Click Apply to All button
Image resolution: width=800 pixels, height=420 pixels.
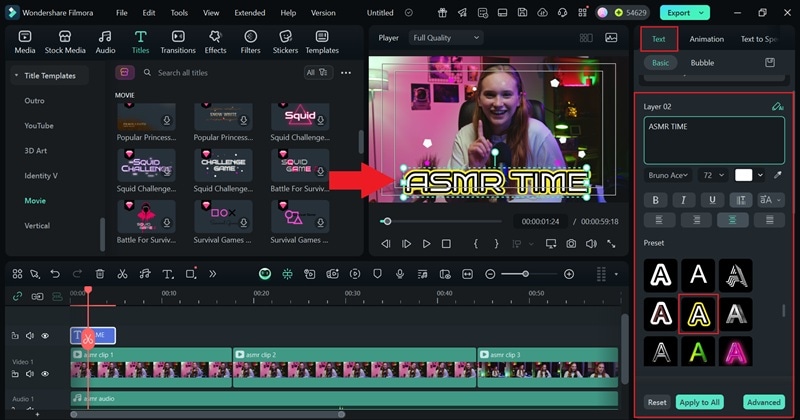point(699,402)
